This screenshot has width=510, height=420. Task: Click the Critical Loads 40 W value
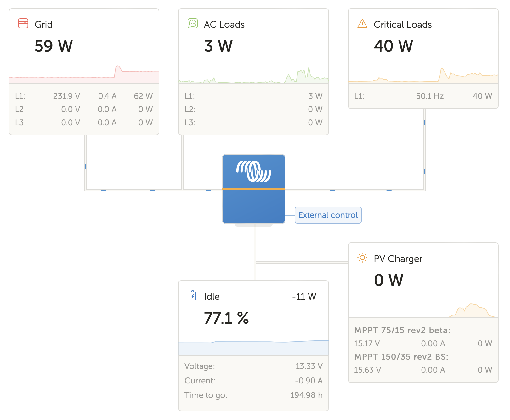(x=394, y=46)
